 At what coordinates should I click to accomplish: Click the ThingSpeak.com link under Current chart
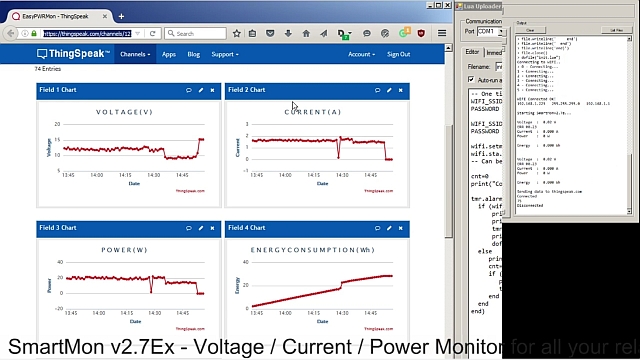[x=378, y=191]
